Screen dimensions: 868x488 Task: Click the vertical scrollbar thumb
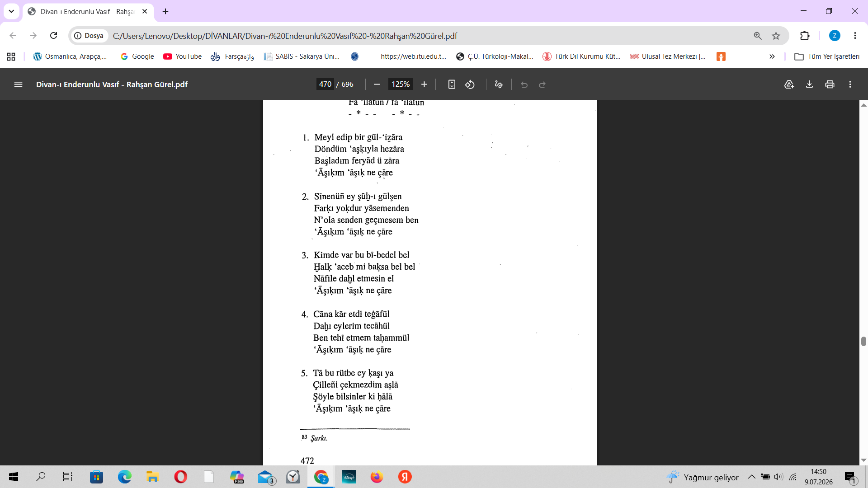(863, 341)
